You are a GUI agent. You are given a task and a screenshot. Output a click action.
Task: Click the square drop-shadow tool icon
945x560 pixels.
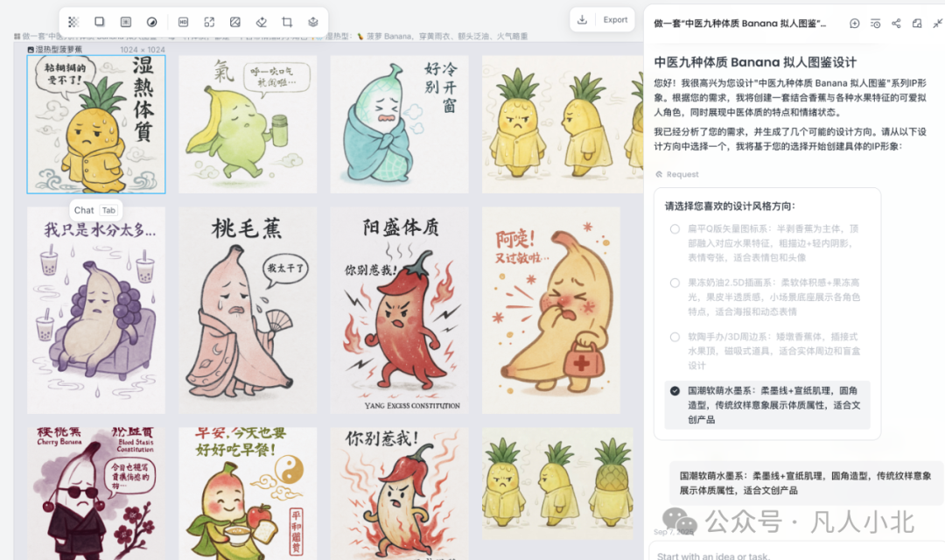(x=100, y=22)
